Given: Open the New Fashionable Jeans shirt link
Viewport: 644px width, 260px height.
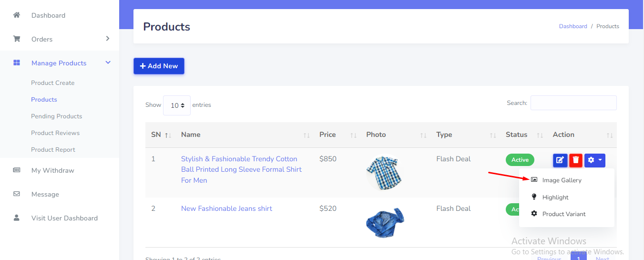Looking at the screenshot, I should pyautogui.click(x=226, y=208).
